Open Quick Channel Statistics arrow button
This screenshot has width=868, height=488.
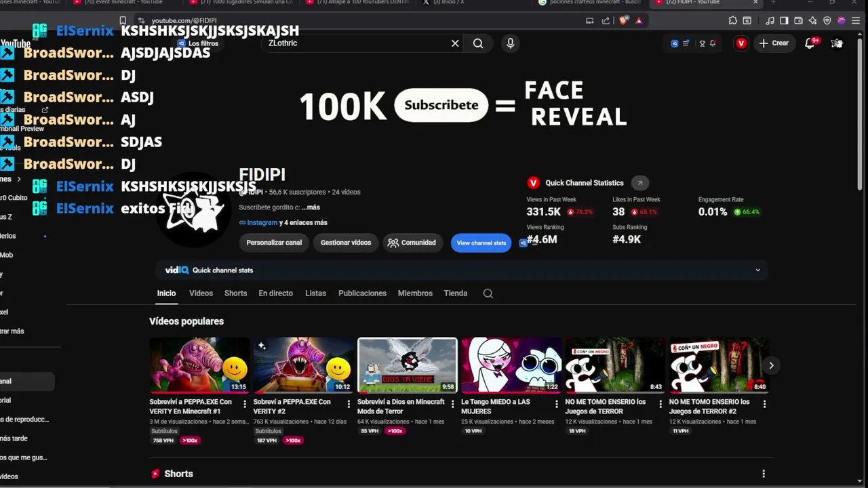[639, 183]
